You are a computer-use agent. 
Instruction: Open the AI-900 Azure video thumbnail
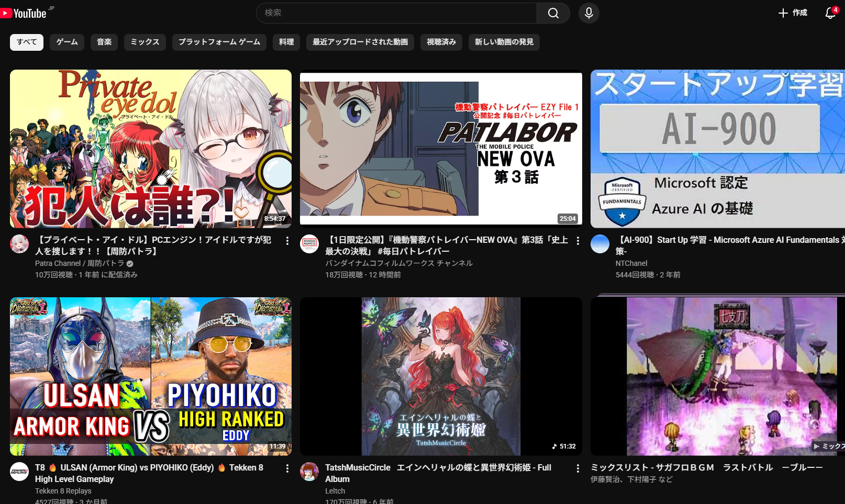coord(717,149)
